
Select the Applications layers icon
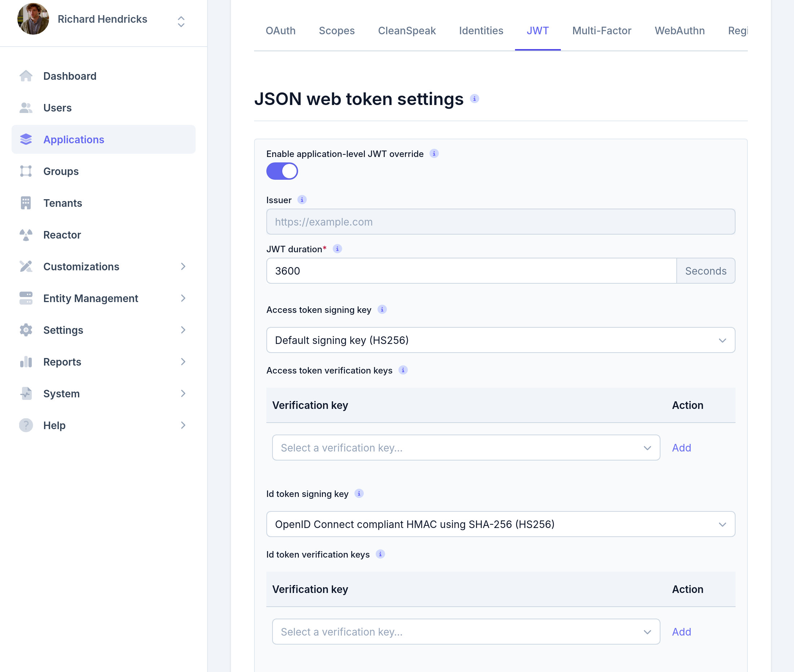click(x=26, y=139)
